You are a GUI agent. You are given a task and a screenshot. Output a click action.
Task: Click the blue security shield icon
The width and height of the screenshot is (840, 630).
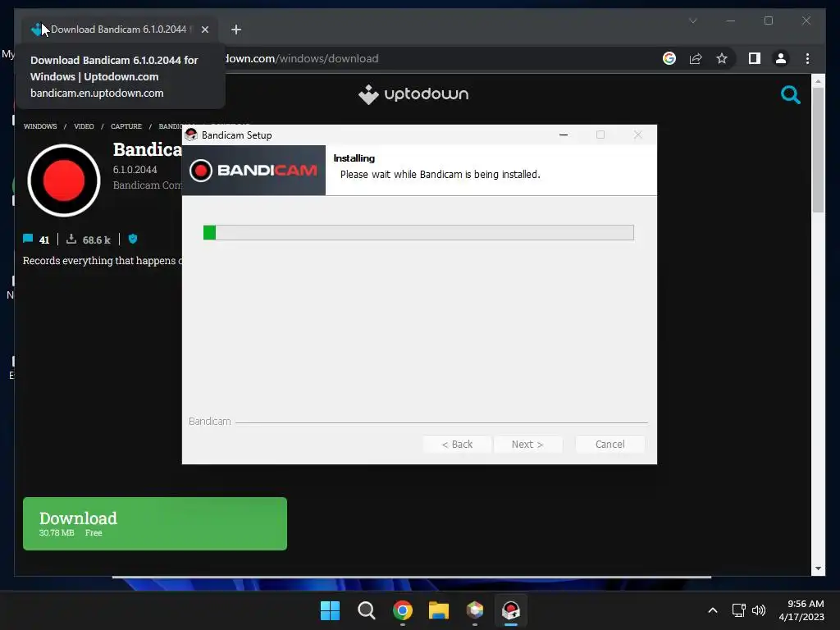[x=133, y=239]
